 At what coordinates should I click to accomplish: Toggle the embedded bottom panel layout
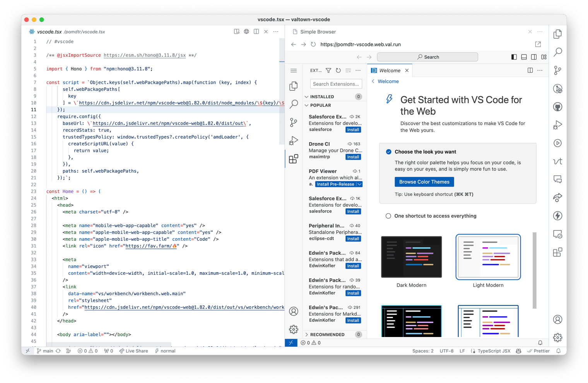click(524, 57)
